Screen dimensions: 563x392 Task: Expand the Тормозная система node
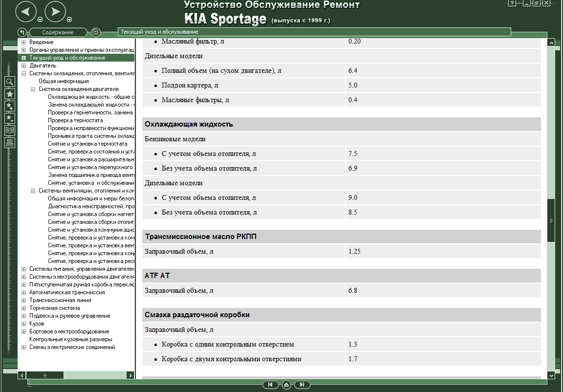coord(23,308)
